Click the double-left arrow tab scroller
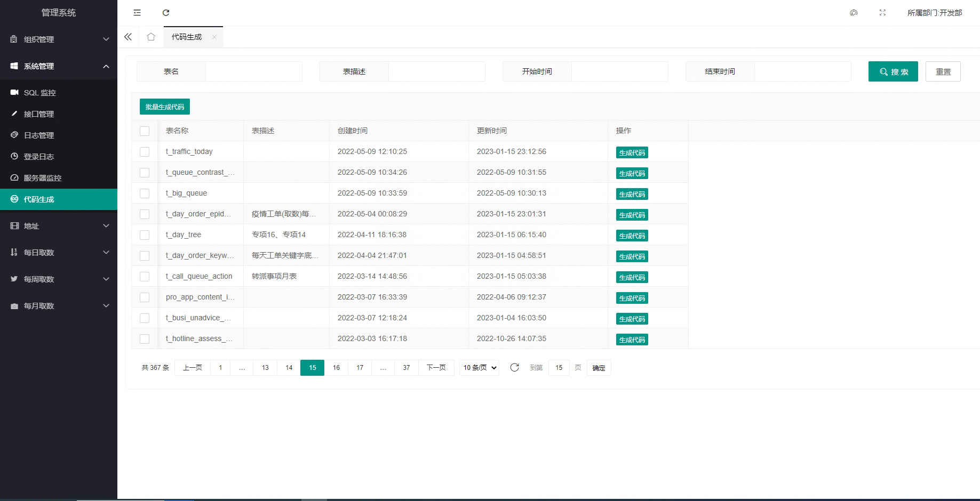980x501 pixels. click(128, 37)
